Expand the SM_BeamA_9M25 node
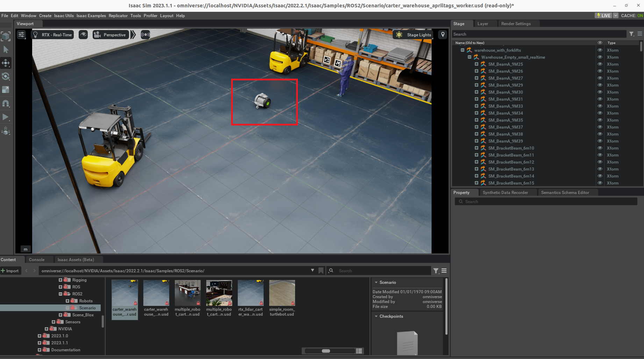 coord(477,64)
